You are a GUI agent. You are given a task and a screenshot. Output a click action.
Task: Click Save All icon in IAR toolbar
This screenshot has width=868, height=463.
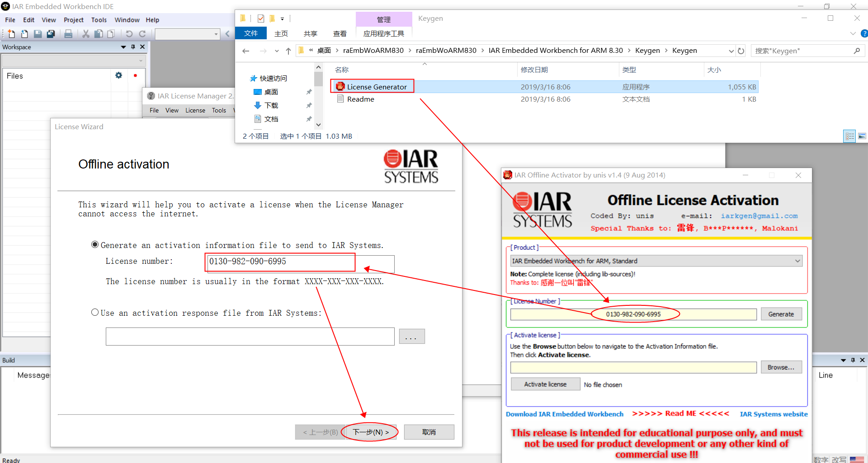pyautogui.click(x=51, y=34)
